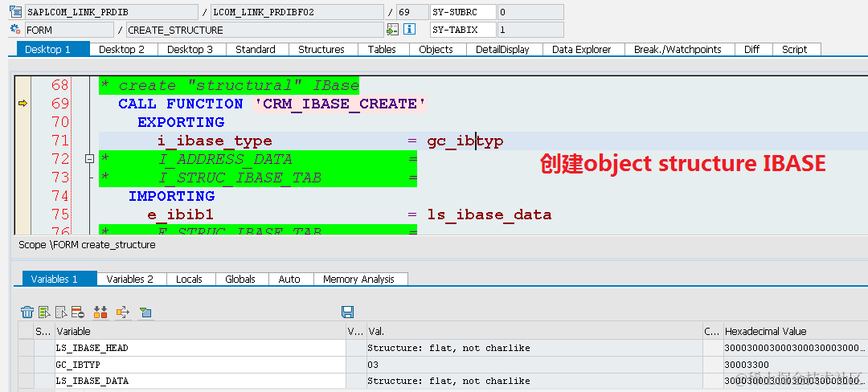The height and width of the screenshot is (392, 868).
Task: Click the grey list icon beside the green one
Action: coord(61,312)
